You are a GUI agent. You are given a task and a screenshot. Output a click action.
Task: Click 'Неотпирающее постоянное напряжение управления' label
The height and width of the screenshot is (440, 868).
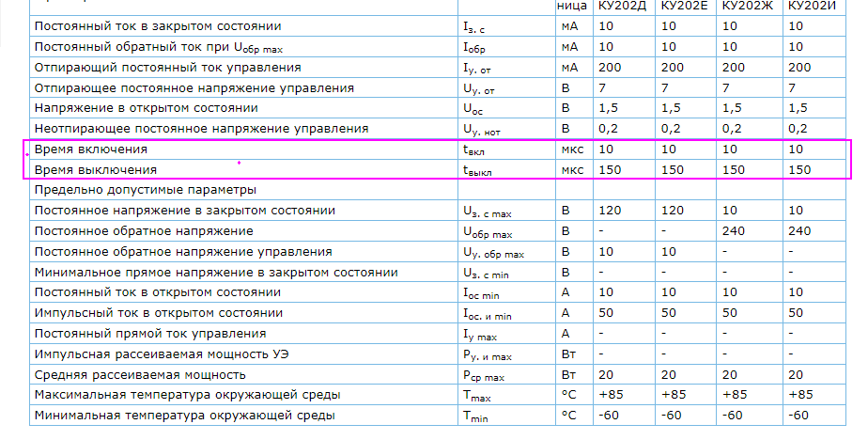pos(201,129)
